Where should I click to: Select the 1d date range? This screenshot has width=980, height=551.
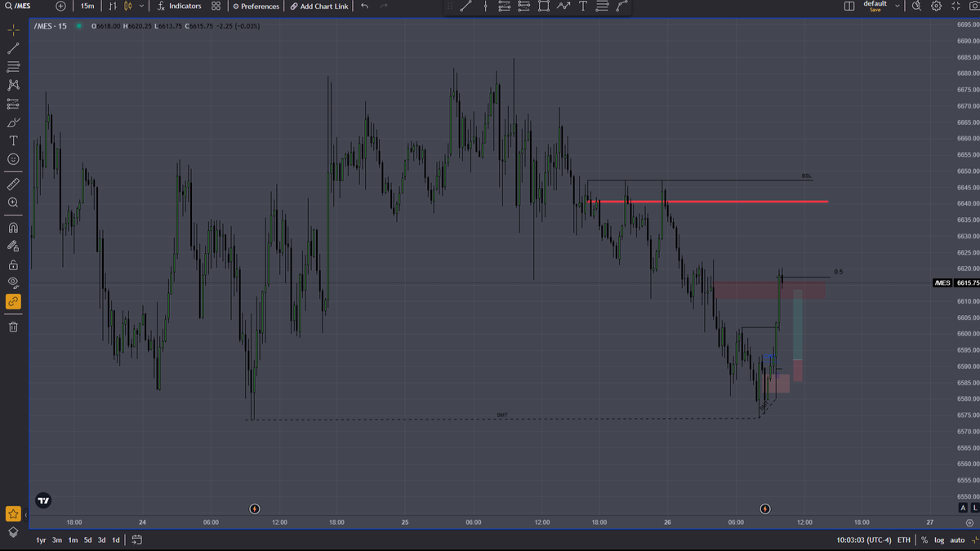pos(115,540)
